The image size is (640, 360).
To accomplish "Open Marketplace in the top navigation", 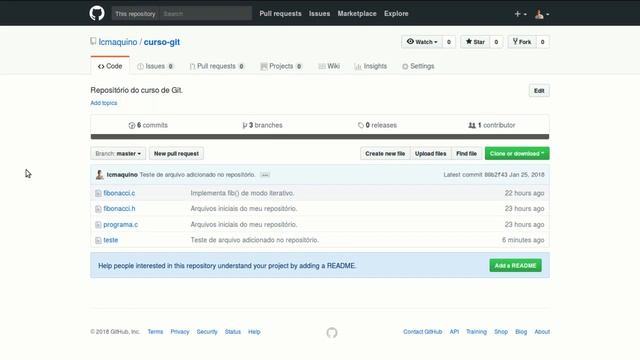I will coord(357,13).
